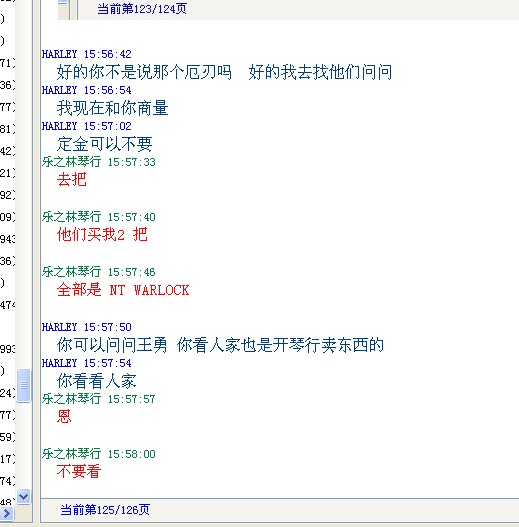Screen dimensions: 519x527
Task: Click the red message 恩
Action: [64, 416]
